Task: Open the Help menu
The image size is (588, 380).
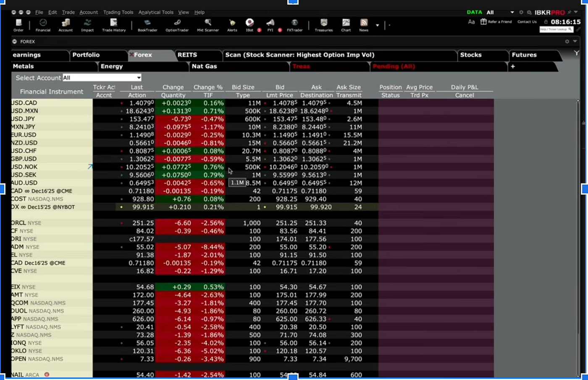Action: [x=199, y=12]
